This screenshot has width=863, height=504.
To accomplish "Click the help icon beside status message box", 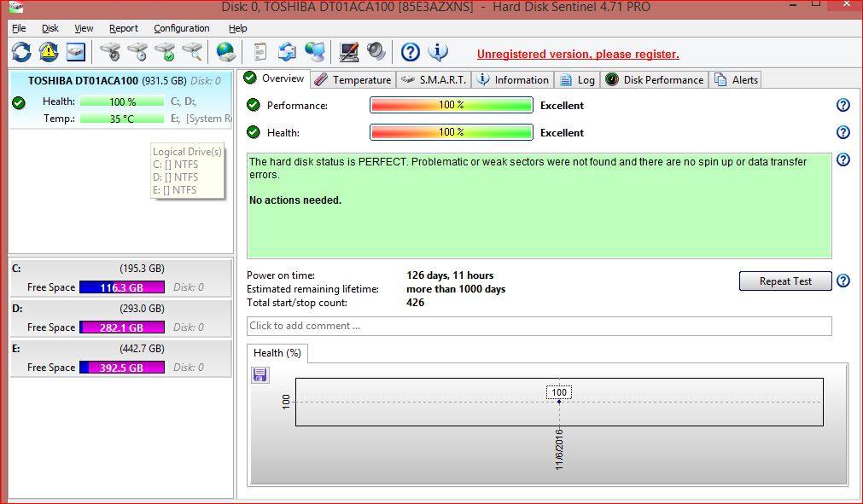I will pos(843,160).
